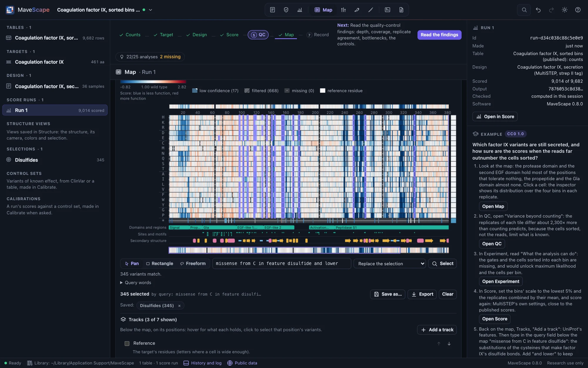Image resolution: width=588 pixels, height=368 pixels.
Task: Click the Library books icon in the status bar
Action: point(30,363)
